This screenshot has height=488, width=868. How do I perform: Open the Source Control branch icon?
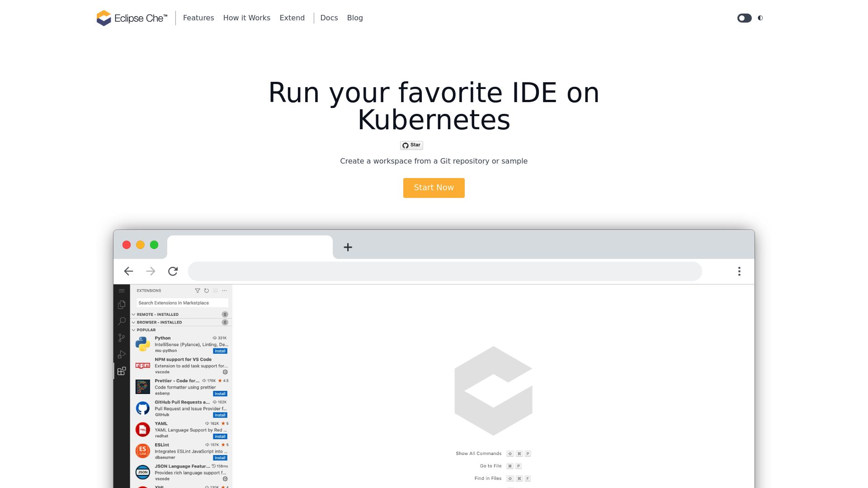[122, 338]
